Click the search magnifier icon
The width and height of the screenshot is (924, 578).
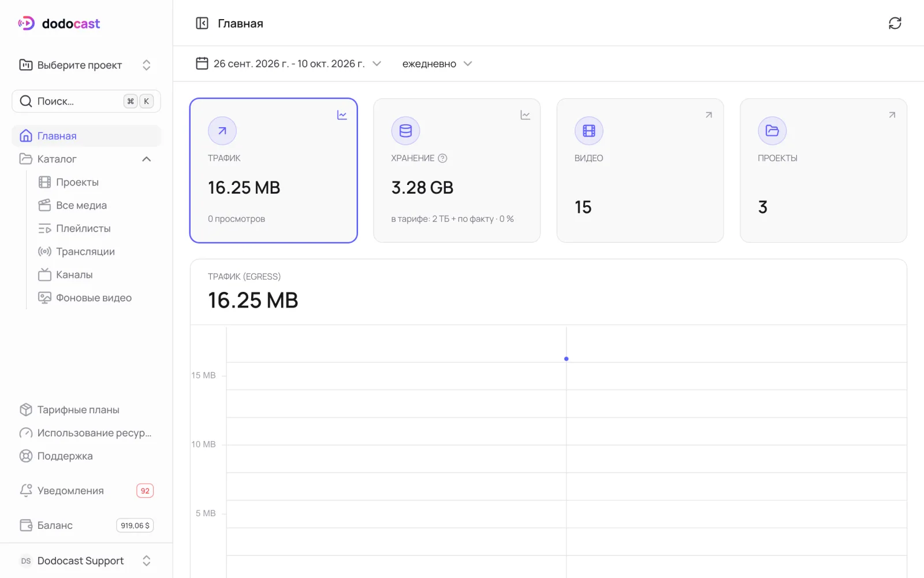click(x=26, y=101)
